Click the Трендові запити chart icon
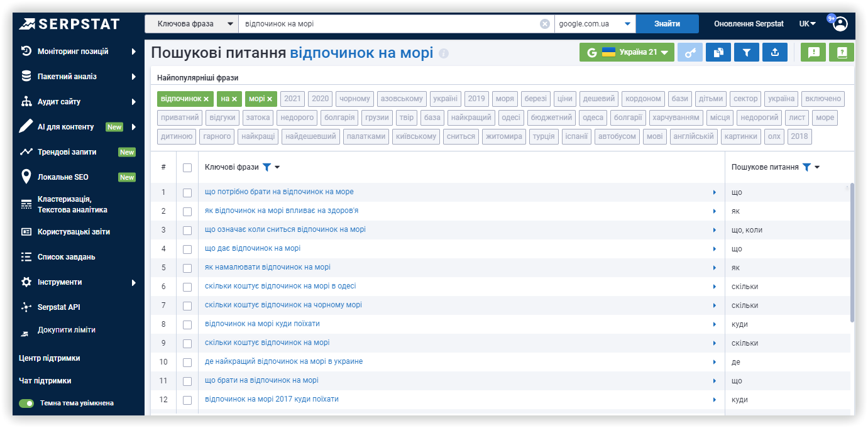 [26, 151]
